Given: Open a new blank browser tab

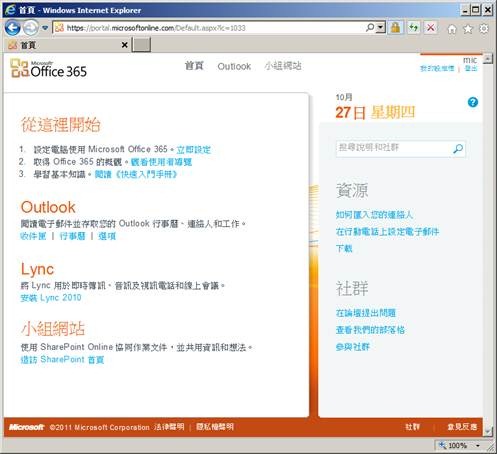Looking at the screenshot, I should point(141,45).
